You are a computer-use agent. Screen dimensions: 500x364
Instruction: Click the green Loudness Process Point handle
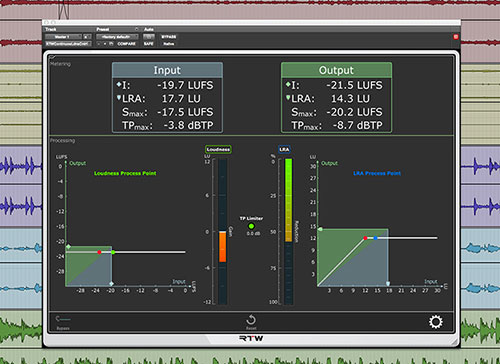pos(113,252)
